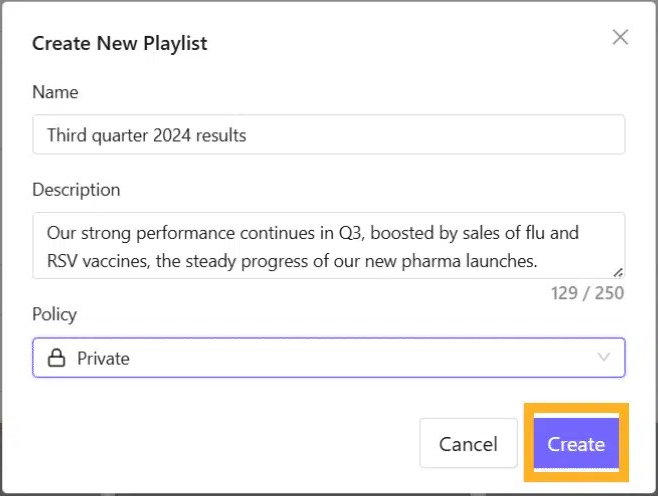Select the word Private in Policy
The image size is (658, 496).
click(x=103, y=358)
